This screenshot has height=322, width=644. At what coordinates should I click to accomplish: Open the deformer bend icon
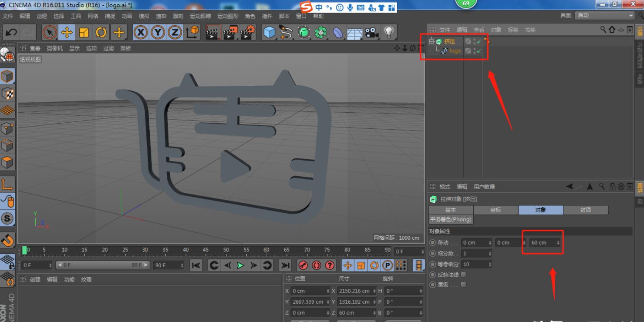pyautogui.click(x=338, y=32)
